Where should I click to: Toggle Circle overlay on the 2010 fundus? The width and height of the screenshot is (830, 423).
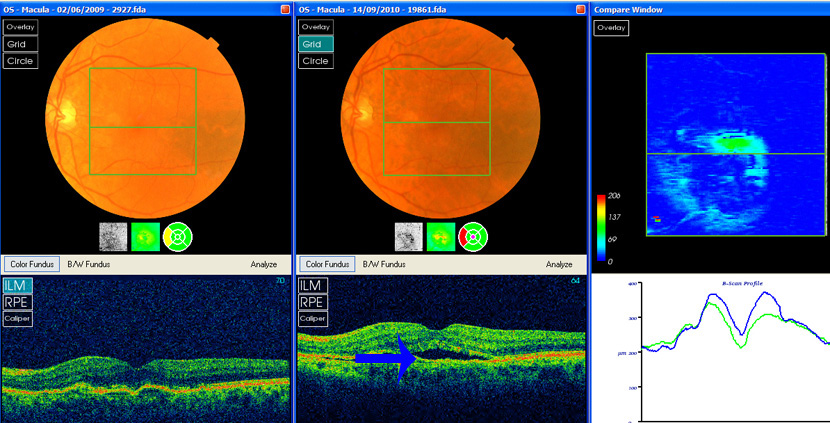point(315,61)
